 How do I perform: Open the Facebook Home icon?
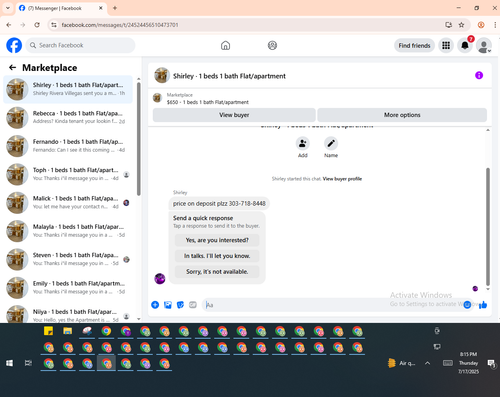(225, 45)
